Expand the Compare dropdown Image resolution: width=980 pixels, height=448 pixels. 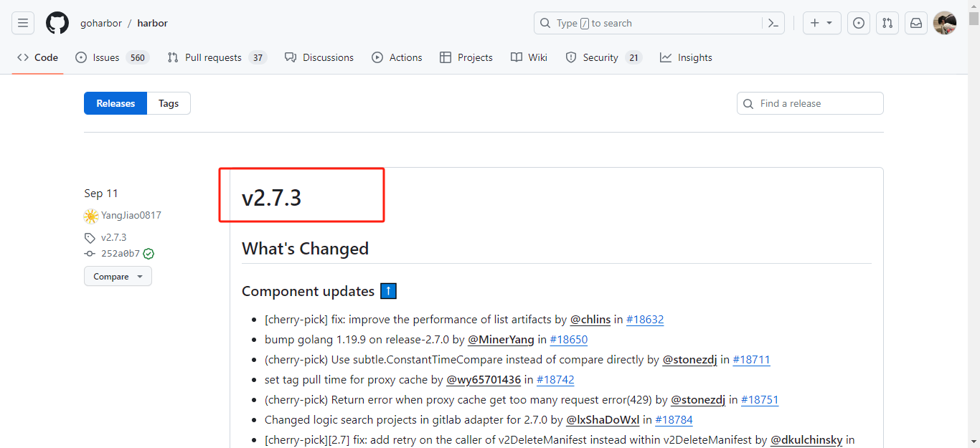coord(118,277)
